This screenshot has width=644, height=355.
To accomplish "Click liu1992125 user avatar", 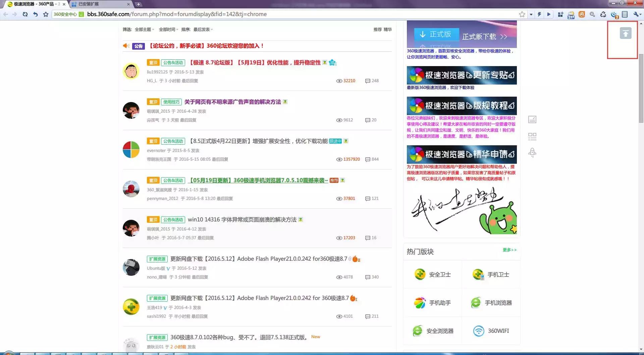I will click(x=131, y=71).
